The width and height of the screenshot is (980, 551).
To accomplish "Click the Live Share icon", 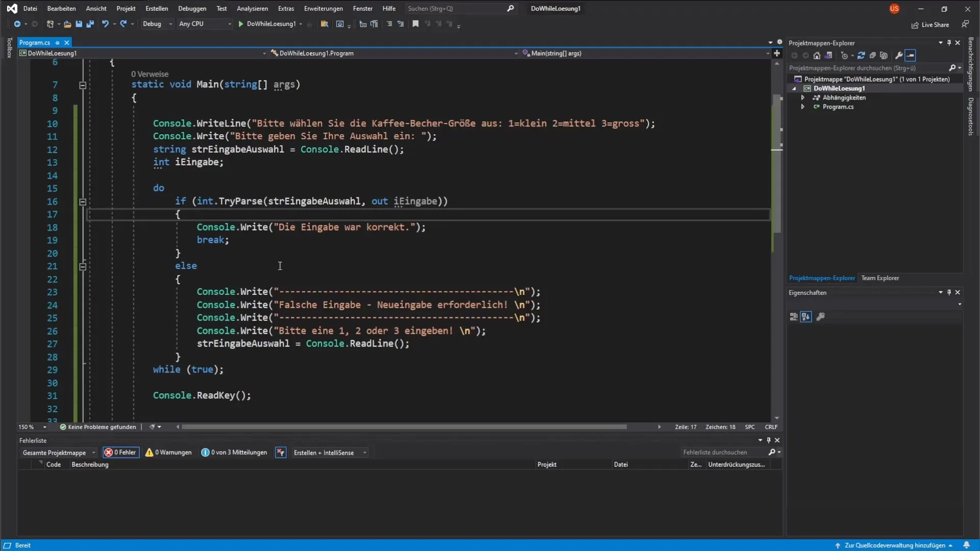I will pyautogui.click(x=915, y=25).
